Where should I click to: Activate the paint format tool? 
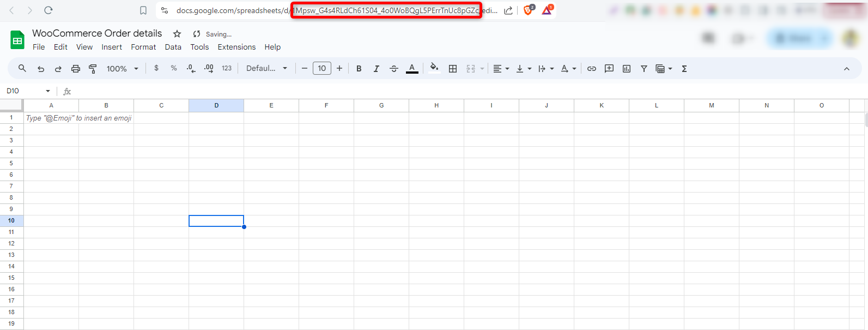click(x=93, y=68)
